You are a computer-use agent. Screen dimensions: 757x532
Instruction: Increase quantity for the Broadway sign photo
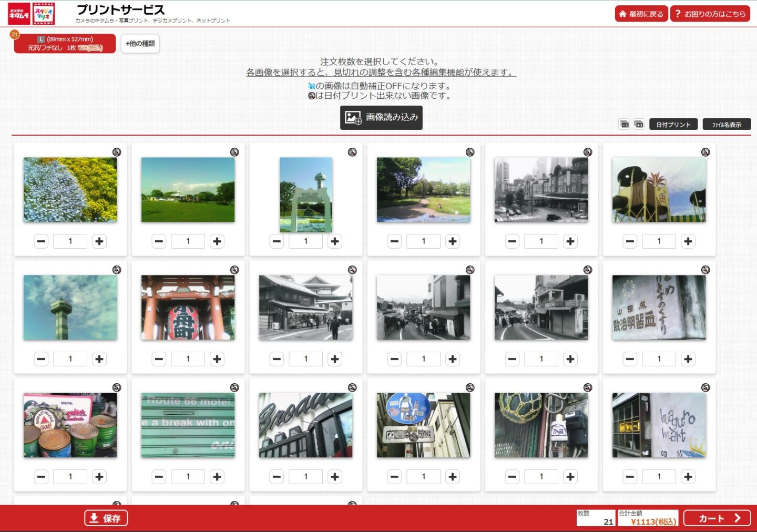335,477
